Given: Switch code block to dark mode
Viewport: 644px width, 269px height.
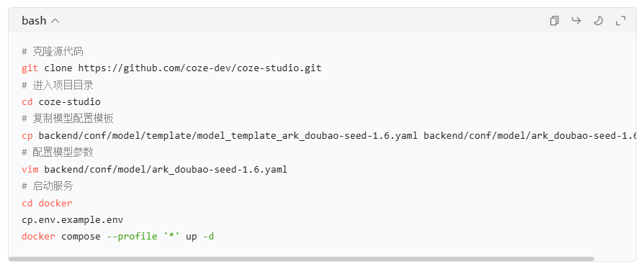Looking at the screenshot, I should tap(599, 21).
